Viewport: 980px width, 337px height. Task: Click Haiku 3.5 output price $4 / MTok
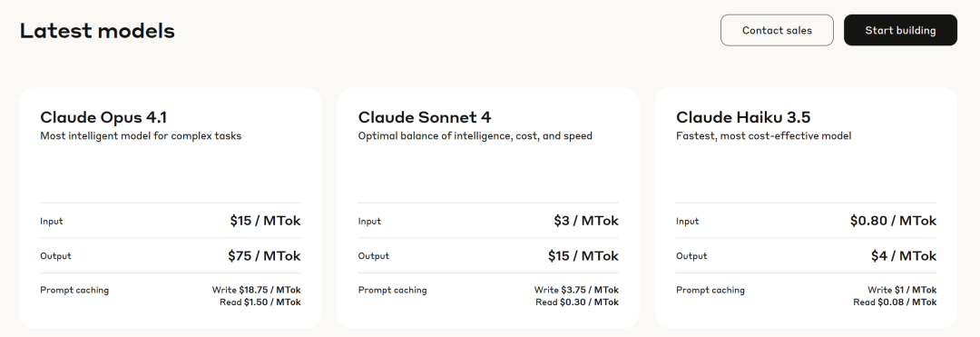904,256
